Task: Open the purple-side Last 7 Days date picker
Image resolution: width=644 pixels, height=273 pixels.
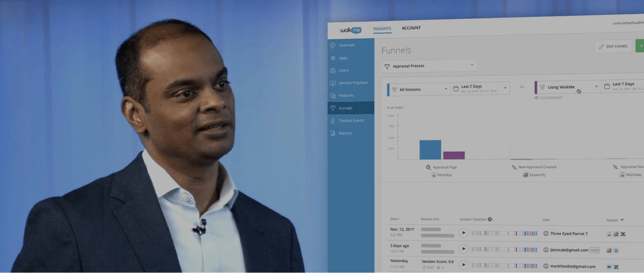Action: (x=623, y=86)
